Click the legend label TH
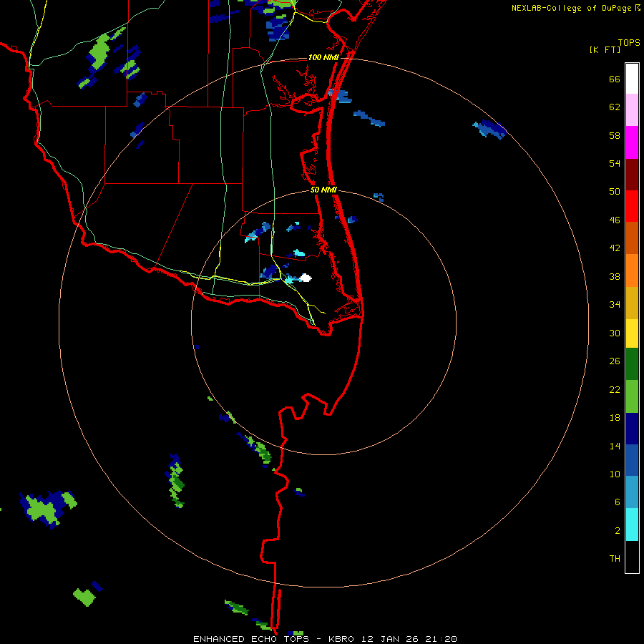Screen dimensions: 644x644 coord(615,559)
